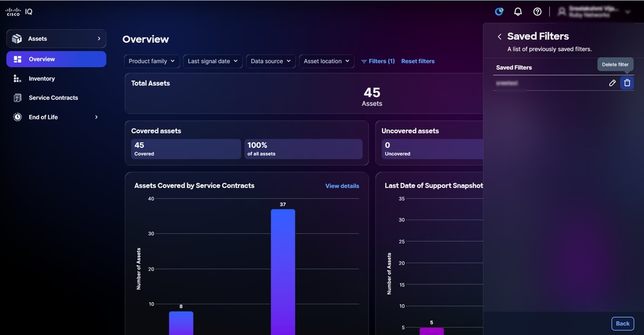Expand the Assets menu chevron
Screen dimensions: 644x335
(99, 39)
